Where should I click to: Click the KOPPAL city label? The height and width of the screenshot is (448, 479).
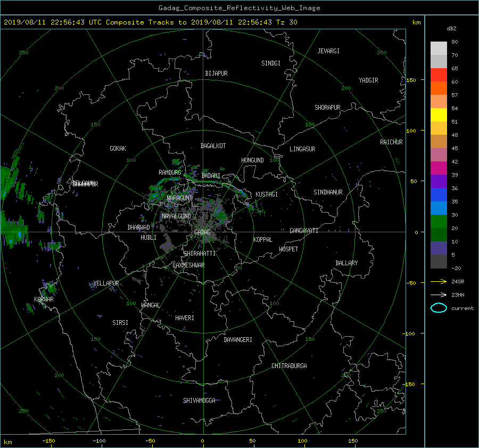coord(263,239)
